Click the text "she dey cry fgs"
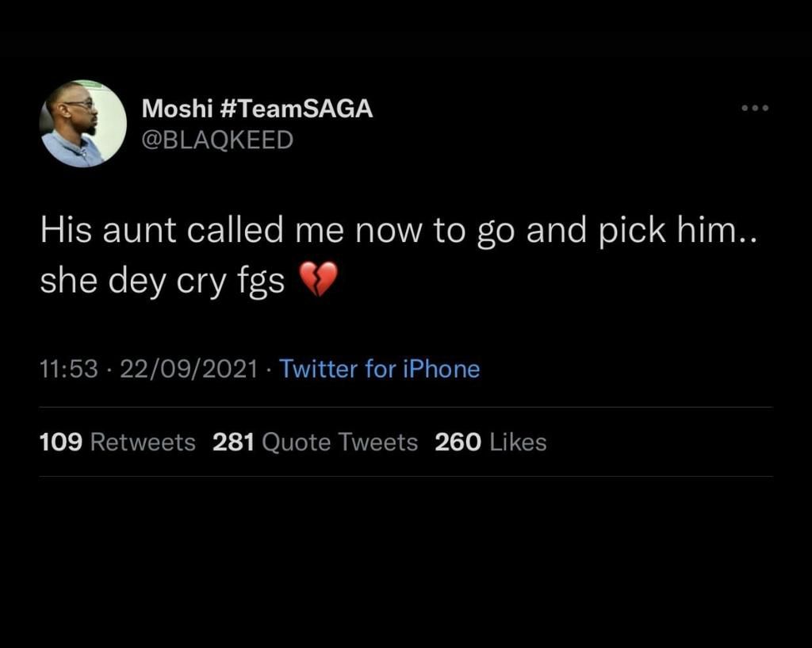The width and height of the screenshot is (812, 648). point(163,281)
